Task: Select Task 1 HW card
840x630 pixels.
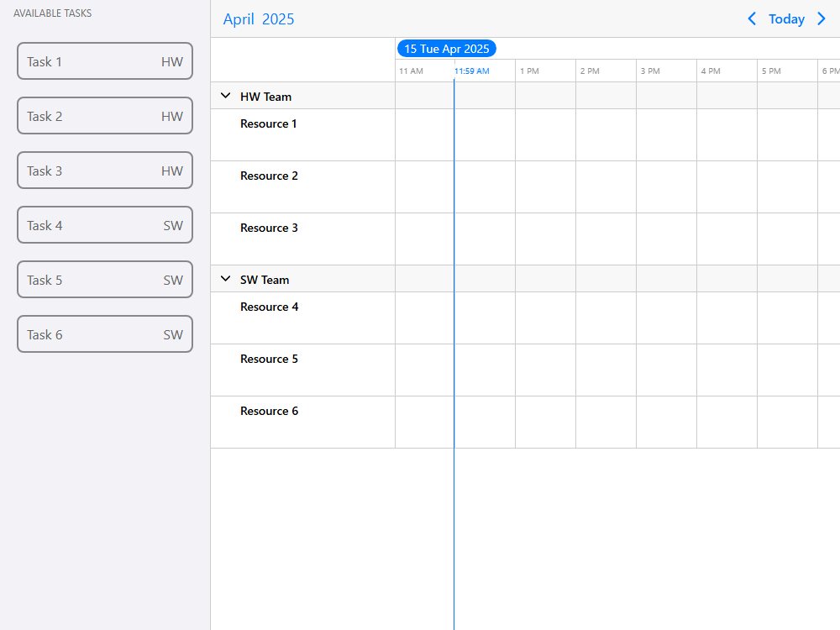Action: [x=105, y=61]
